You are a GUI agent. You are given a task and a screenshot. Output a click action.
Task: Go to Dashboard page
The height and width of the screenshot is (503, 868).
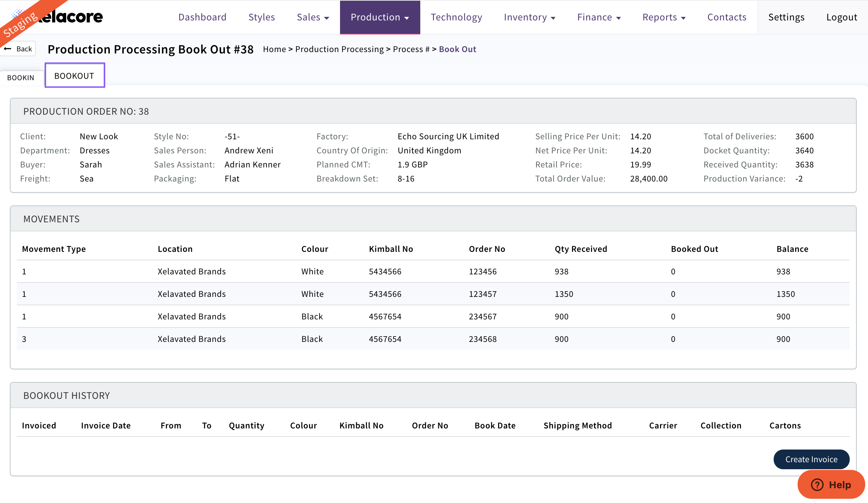[x=202, y=17]
